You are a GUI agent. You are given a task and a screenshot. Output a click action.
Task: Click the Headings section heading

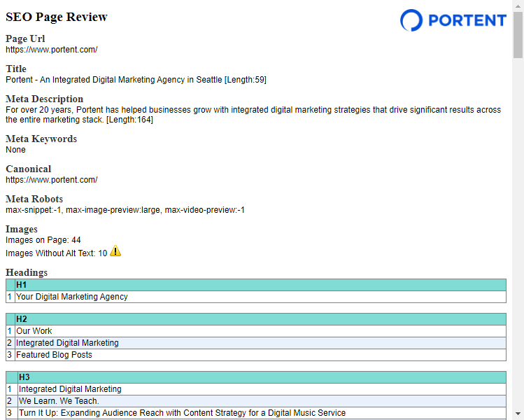(x=27, y=272)
